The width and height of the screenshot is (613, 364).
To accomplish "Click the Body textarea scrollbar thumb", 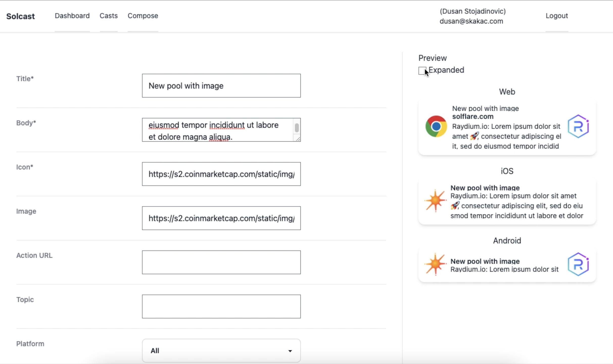I will pyautogui.click(x=297, y=128).
